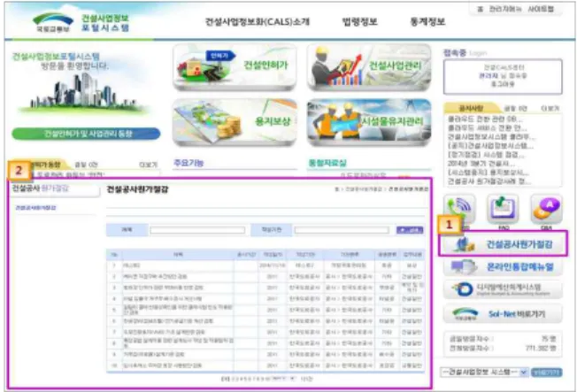Open the 온라인통합메뉴얼 banner
Image resolution: width=577 pixels, height=392 pixels.
(503, 266)
